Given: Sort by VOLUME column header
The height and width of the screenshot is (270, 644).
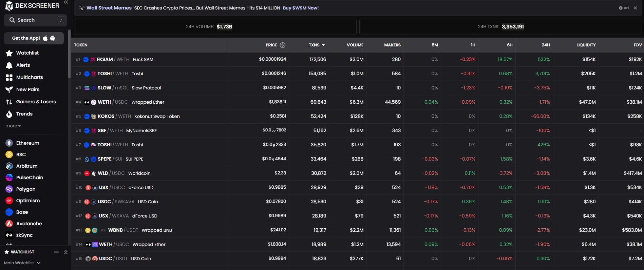Looking at the screenshot, I should (x=355, y=45).
